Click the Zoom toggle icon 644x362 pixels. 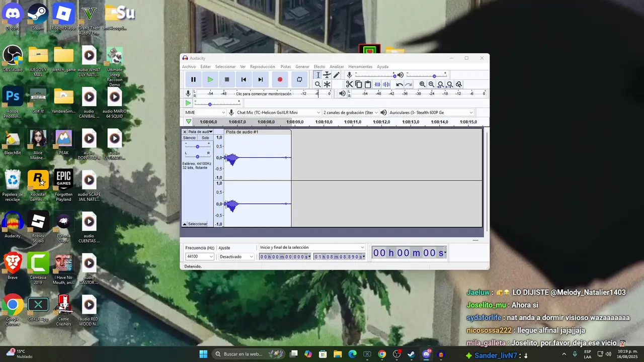tap(458, 84)
